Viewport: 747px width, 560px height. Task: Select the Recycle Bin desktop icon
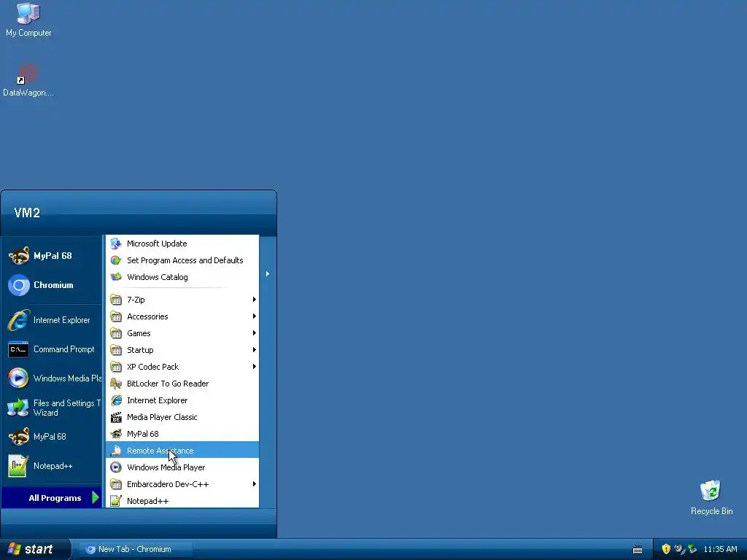[x=711, y=497]
